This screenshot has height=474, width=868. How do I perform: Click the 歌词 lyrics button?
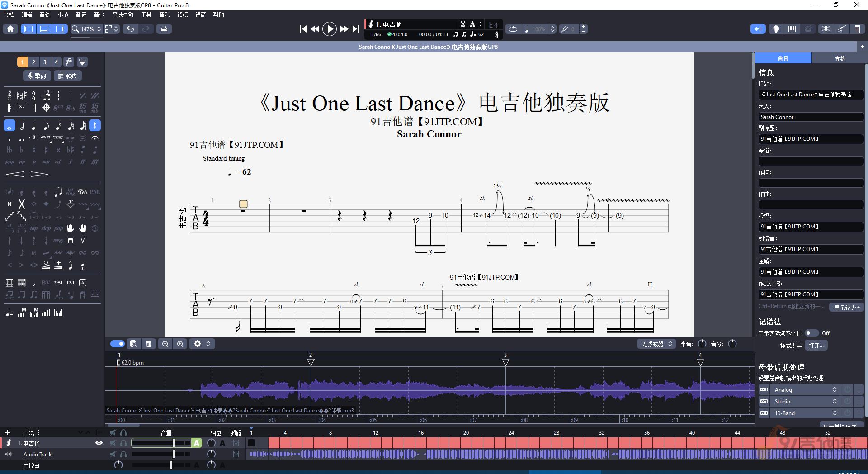(x=37, y=76)
